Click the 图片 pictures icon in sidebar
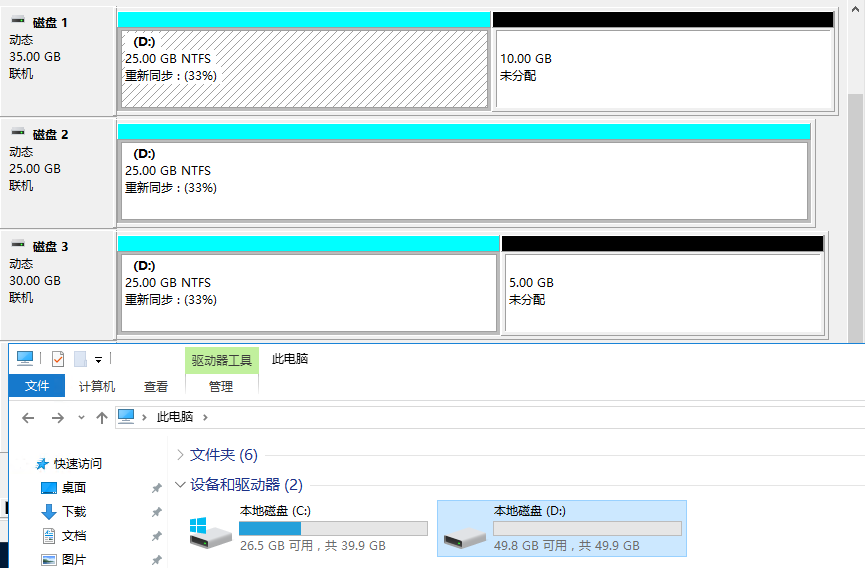Screen dimensions: 865x568 click(49, 559)
